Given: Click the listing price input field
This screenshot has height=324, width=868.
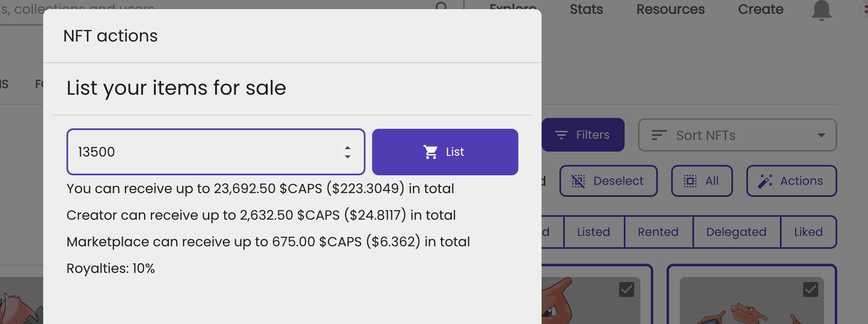Looking at the screenshot, I should 216,152.
